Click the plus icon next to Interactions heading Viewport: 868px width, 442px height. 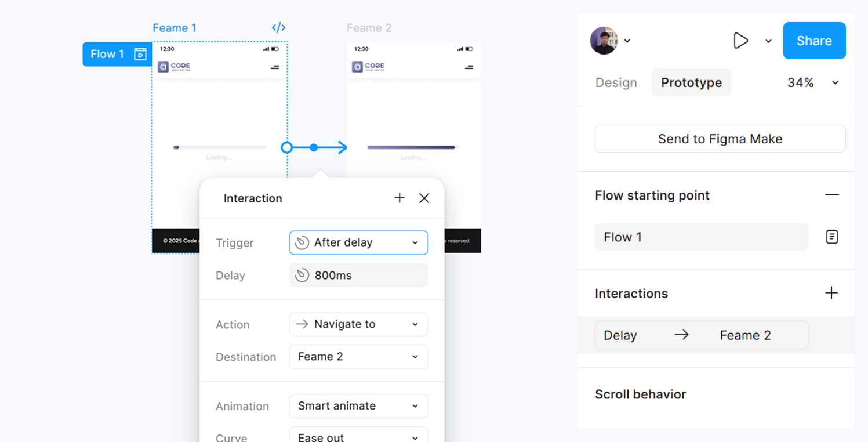pyautogui.click(x=831, y=293)
